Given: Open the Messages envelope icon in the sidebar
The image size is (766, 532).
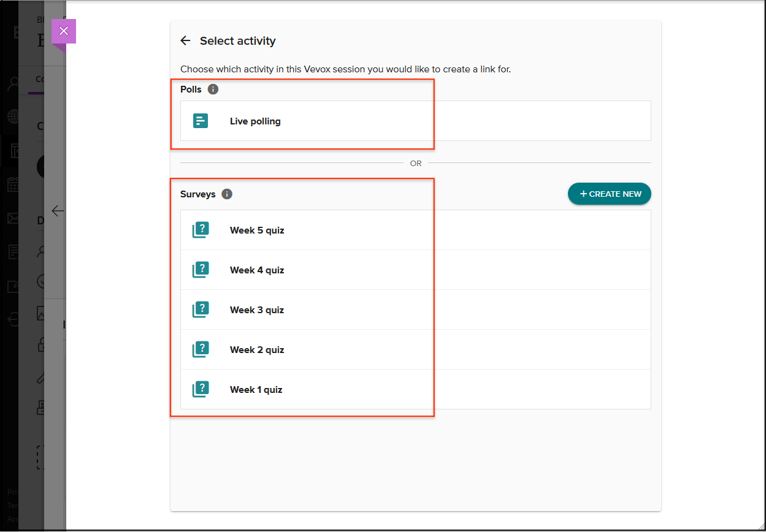Looking at the screenshot, I should (12, 218).
